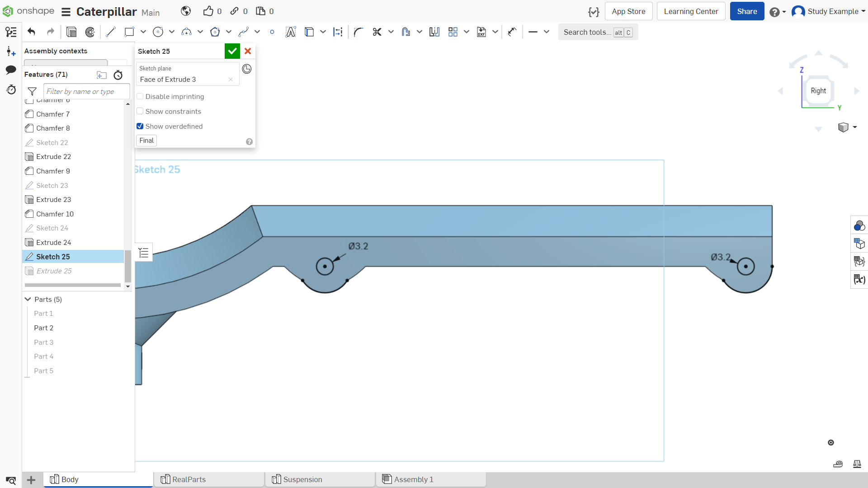
Task: Select the Text sketch tool
Action: pyautogui.click(x=291, y=32)
